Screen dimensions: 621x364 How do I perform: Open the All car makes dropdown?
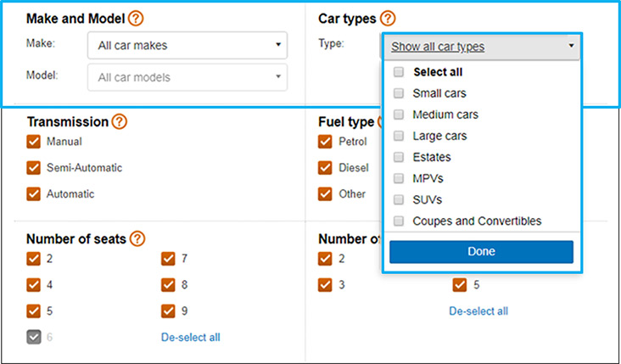187,45
